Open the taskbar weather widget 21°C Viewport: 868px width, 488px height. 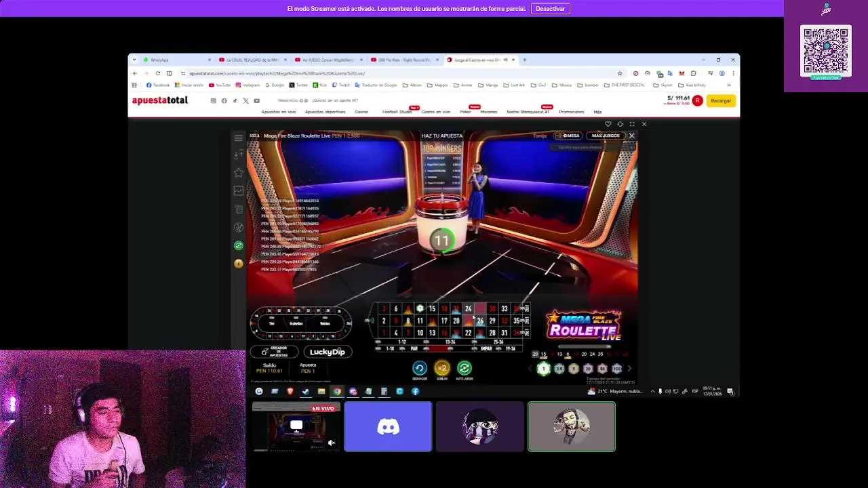coord(615,391)
